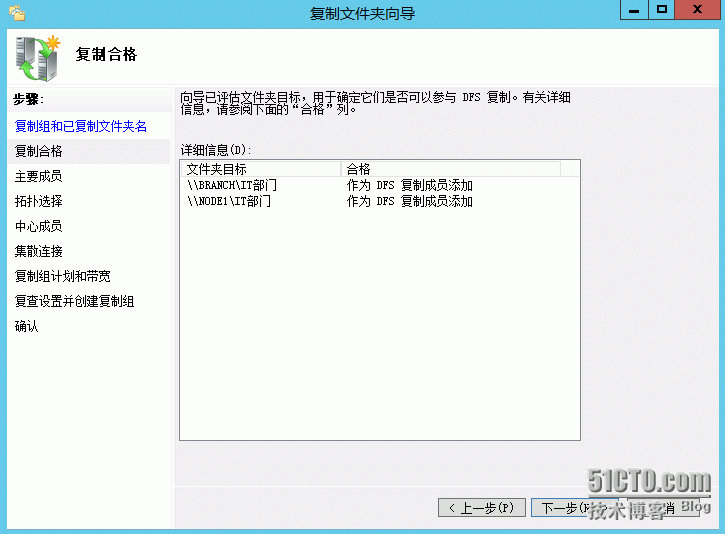725x534 pixels.
Task: Sort by the 合格 column header
Action: pos(451,169)
